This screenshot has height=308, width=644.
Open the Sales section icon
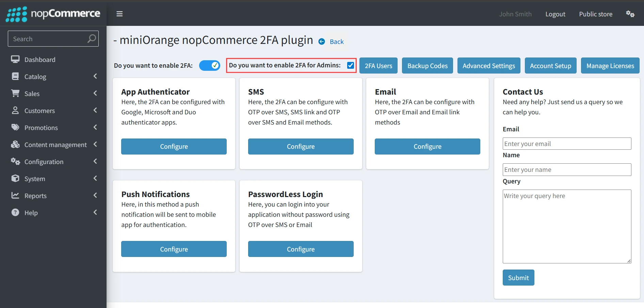click(x=15, y=93)
